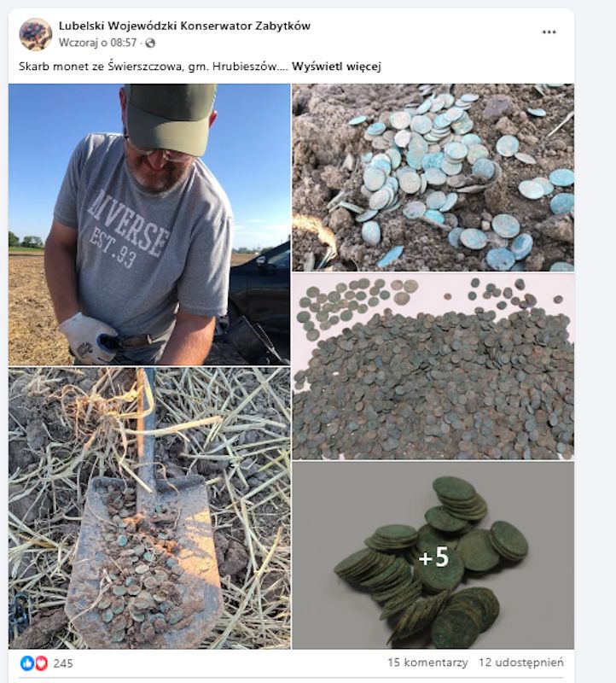This screenshot has width=616, height=683.
Task: View the 15 komentarzy comments
Action: pyautogui.click(x=427, y=663)
